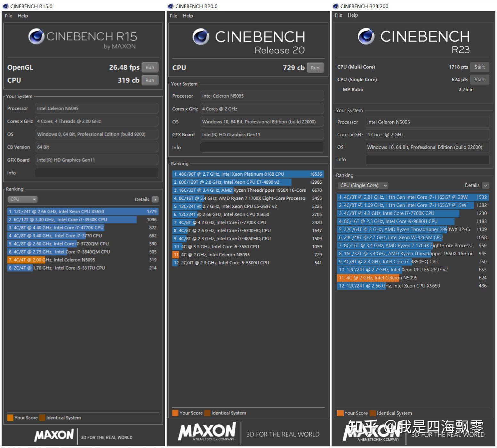Start the CPU Single Core test in R23
The height and width of the screenshot is (448, 497).
click(480, 79)
